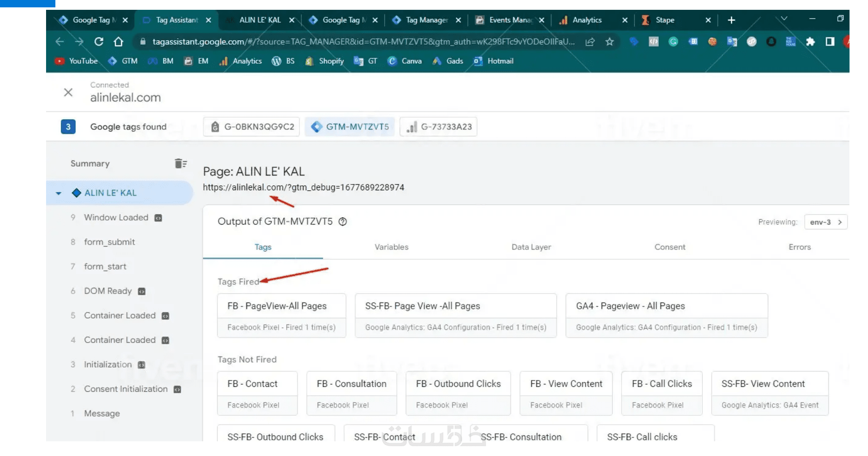
Task: Open the Canva bookmark
Action: [x=405, y=61]
